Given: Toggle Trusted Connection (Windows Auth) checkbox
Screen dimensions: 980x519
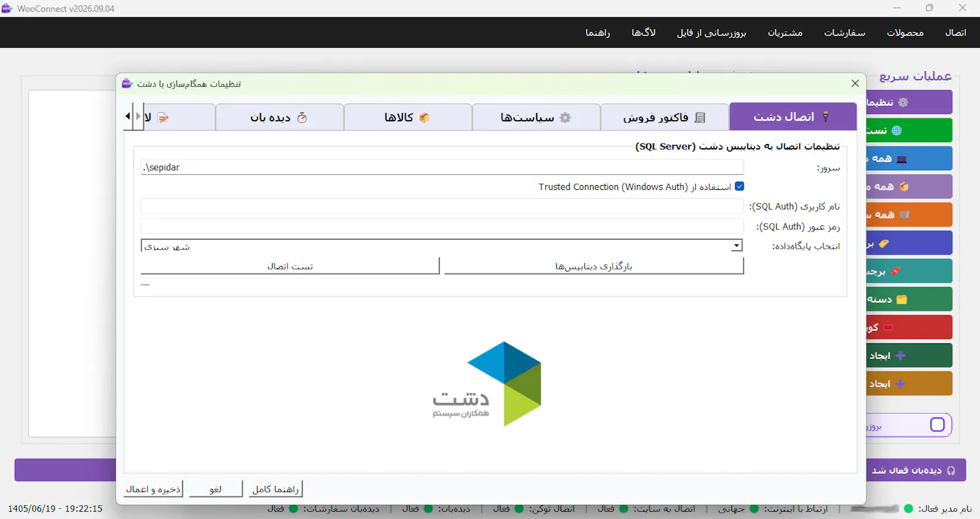Looking at the screenshot, I should coord(739,186).
